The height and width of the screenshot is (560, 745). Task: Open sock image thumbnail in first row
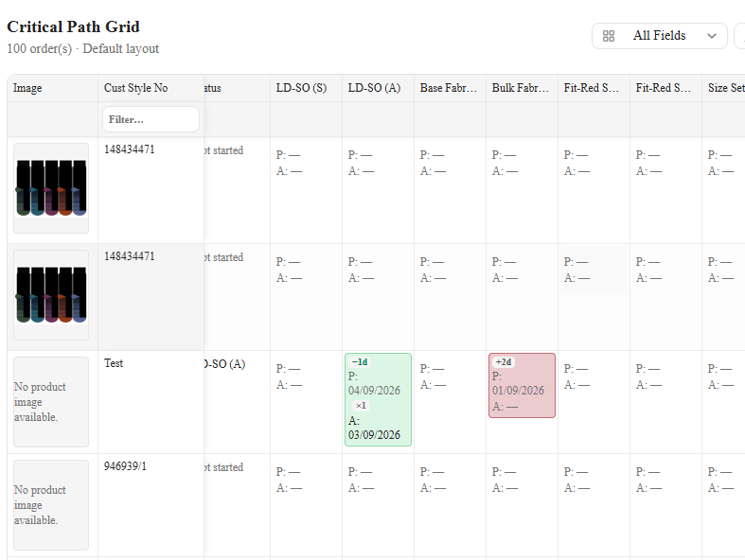51,188
